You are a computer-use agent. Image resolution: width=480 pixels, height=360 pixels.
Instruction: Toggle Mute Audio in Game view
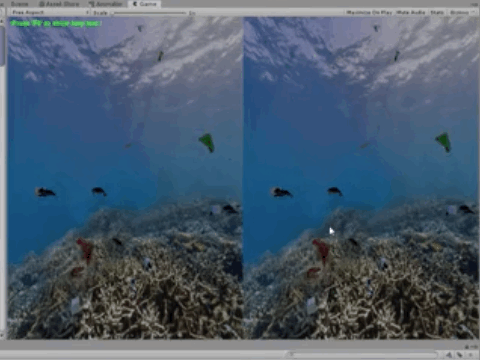(x=411, y=12)
